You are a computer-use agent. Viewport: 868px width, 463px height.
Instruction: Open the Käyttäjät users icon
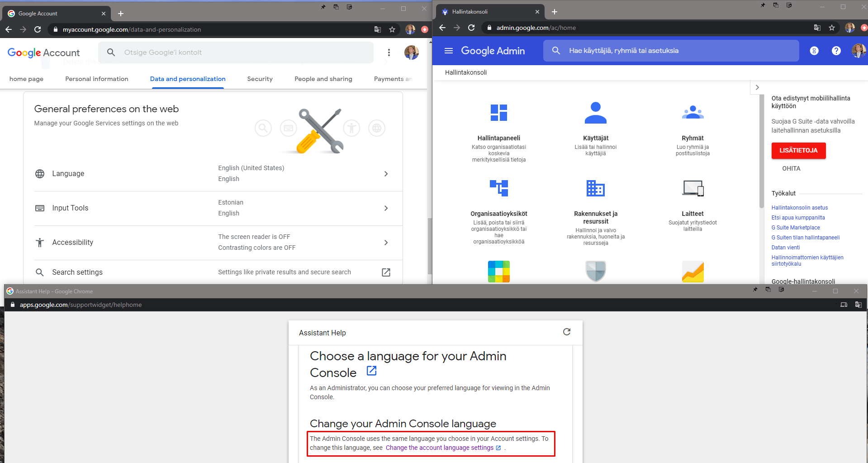pos(595,113)
